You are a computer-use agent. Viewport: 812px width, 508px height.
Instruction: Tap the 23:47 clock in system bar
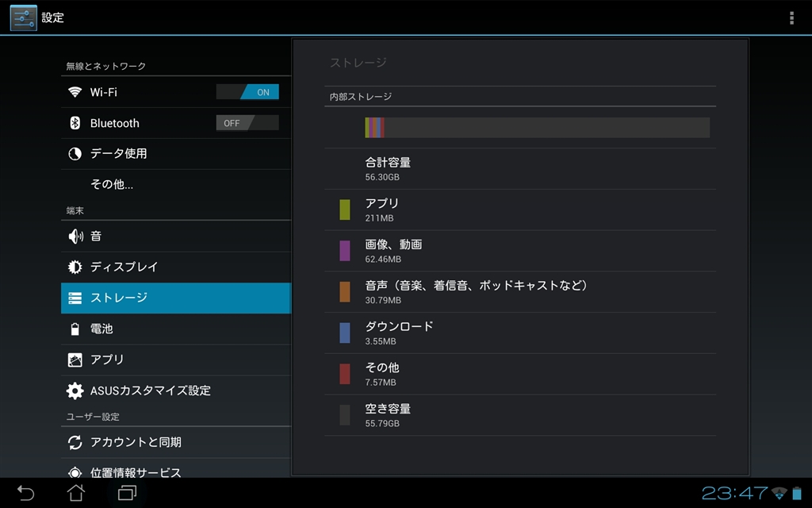tap(734, 492)
